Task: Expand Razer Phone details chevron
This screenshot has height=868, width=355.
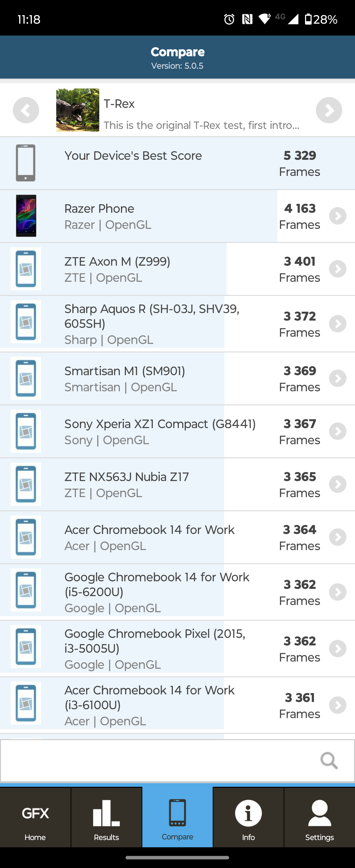Action: [338, 216]
